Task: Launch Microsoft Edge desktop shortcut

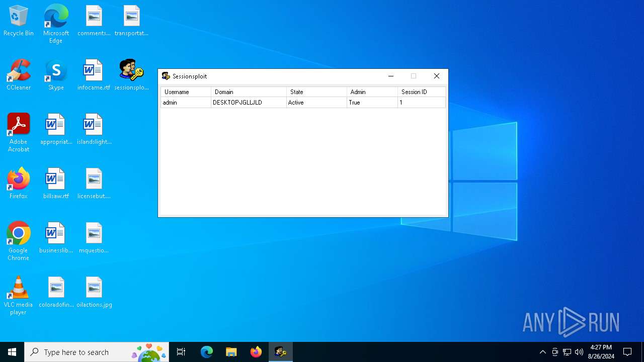Action: (56, 24)
